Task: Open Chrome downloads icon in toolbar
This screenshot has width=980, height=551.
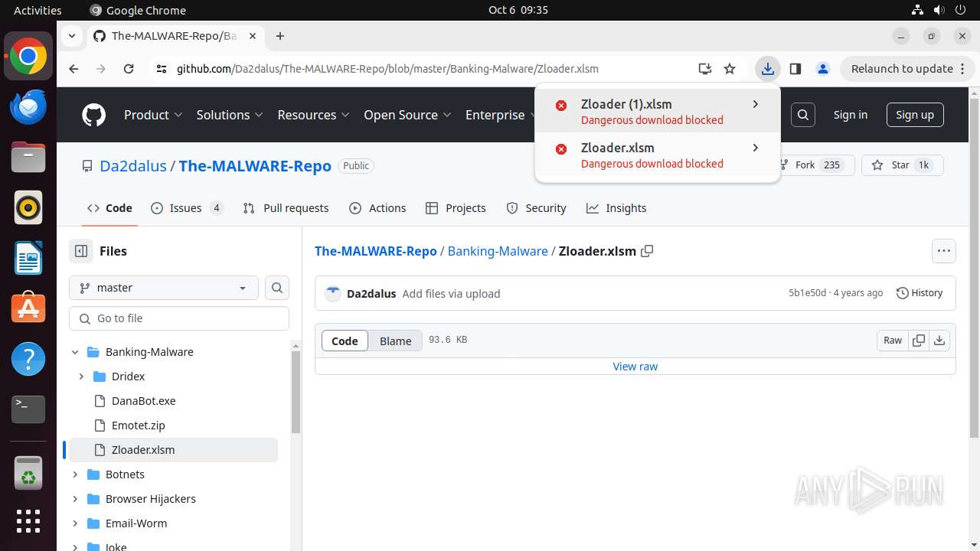Action: click(767, 69)
